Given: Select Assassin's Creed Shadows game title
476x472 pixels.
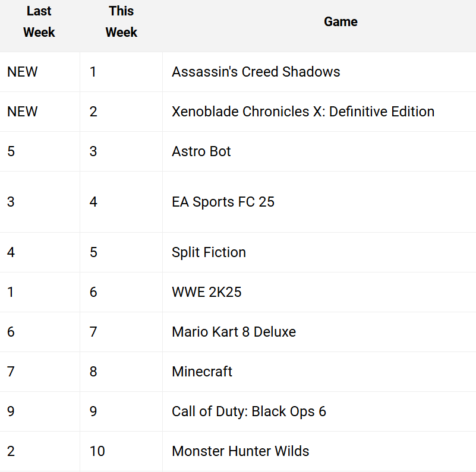Looking at the screenshot, I should 256,72.
